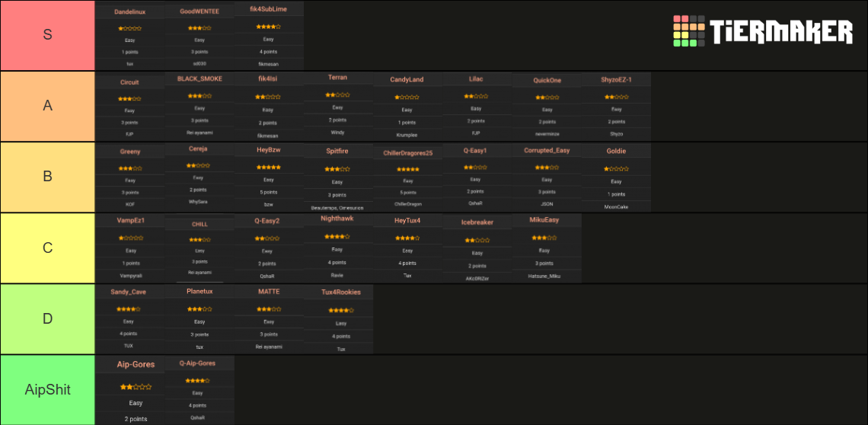Click the Sandy_Cave card in D tier

coord(130,319)
